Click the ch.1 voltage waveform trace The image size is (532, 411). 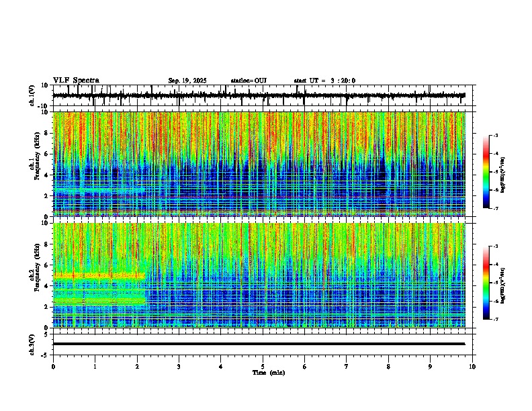259,95
